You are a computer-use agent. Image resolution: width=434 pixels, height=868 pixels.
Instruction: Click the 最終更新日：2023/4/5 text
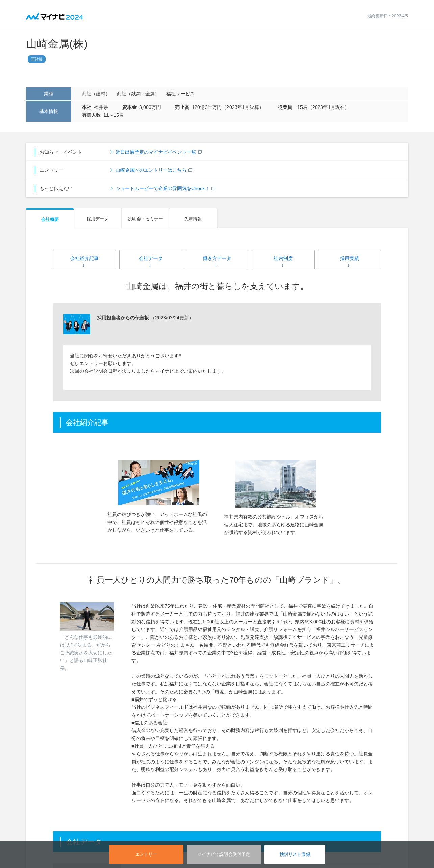click(x=387, y=16)
